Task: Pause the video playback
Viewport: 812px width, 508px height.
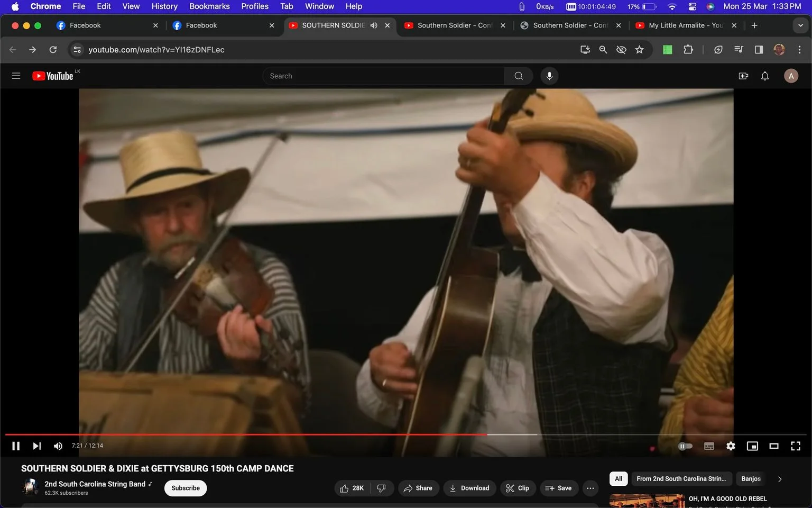Action: pyautogui.click(x=16, y=446)
